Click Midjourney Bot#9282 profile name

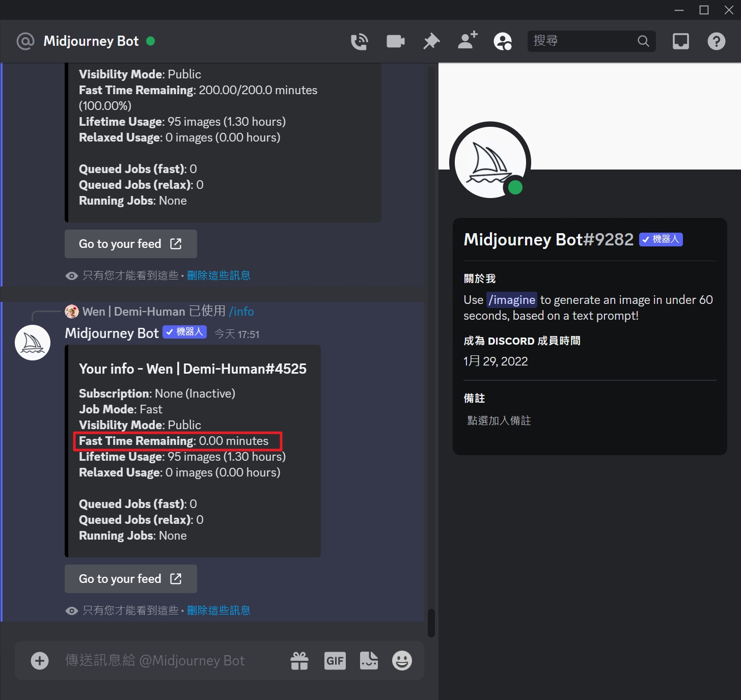click(x=548, y=239)
